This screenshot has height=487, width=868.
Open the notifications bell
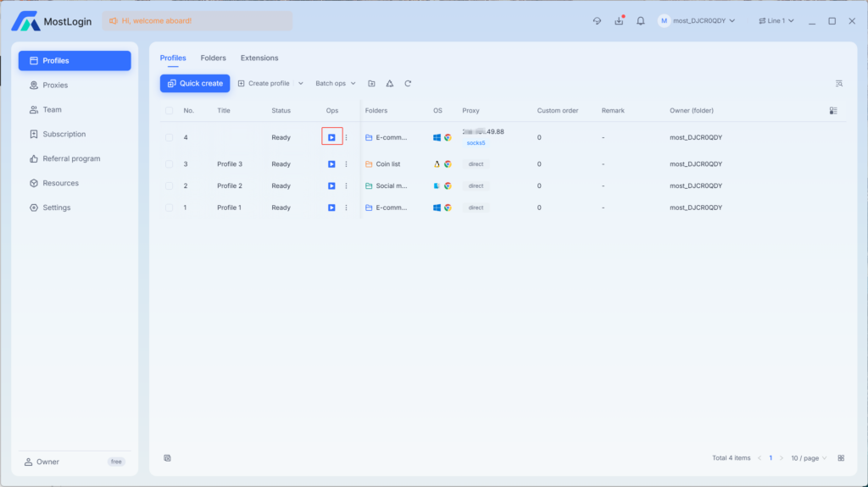coord(641,21)
